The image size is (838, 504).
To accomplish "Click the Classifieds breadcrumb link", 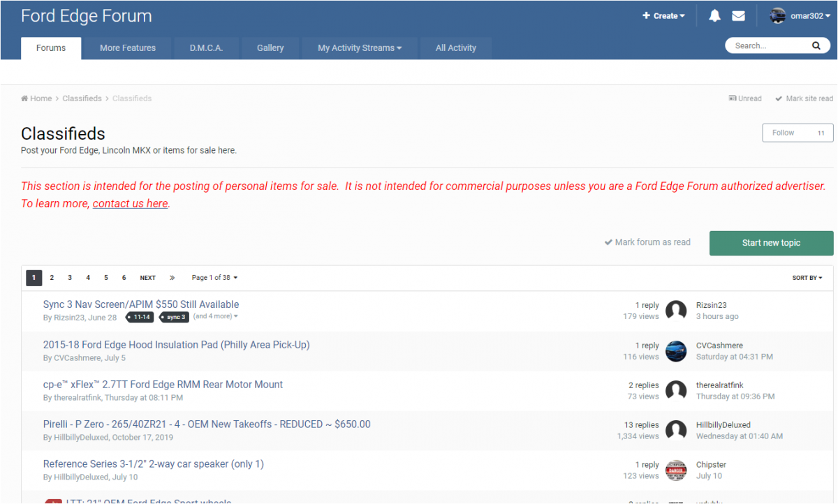I will pyautogui.click(x=82, y=98).
